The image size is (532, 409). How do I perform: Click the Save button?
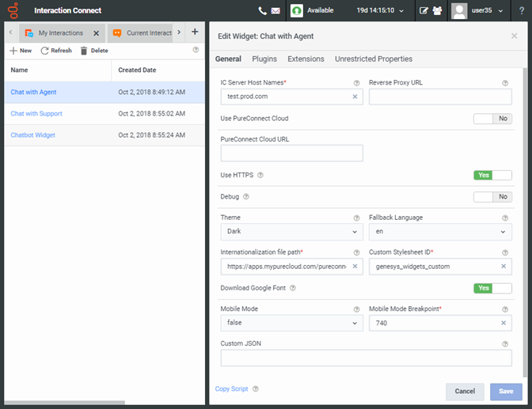[x=506, y=391]
